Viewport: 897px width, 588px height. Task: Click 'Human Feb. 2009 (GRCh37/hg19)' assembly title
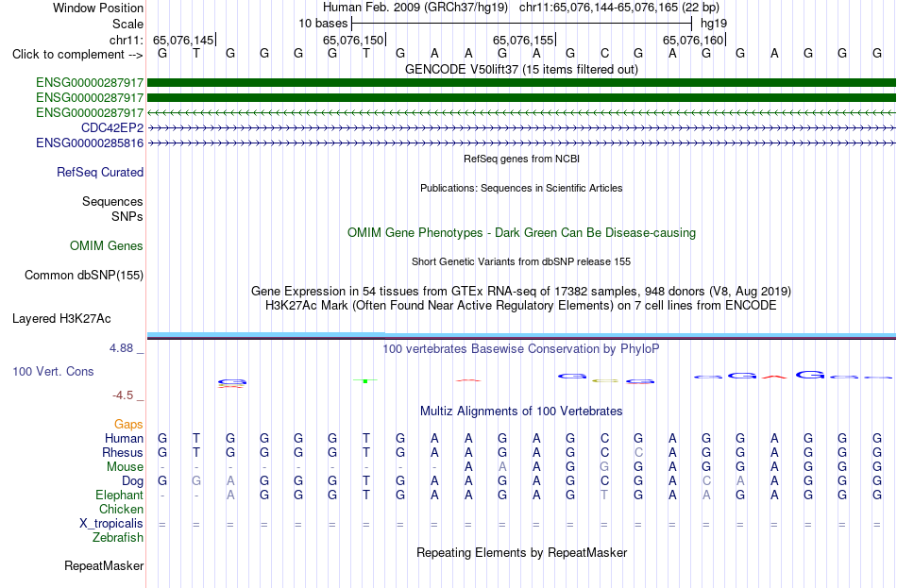pyautogui.click(x=415, y=8)
